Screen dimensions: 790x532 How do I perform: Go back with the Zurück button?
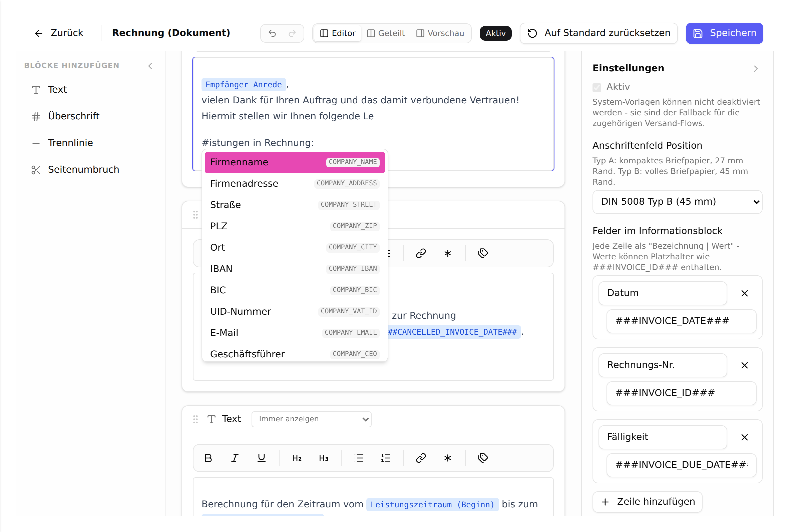[x=59, y=33]
